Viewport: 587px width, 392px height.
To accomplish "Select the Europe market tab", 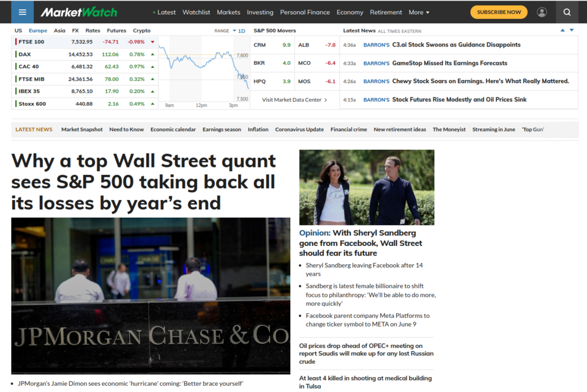I will click(38, 31).
